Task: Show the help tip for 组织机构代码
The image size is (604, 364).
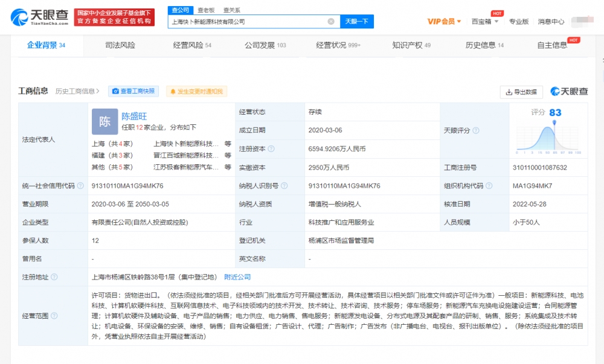Action: [489, 186]
